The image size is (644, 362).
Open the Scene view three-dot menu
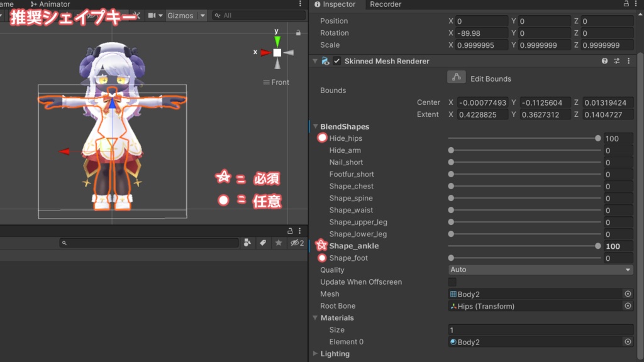(300, 4)
